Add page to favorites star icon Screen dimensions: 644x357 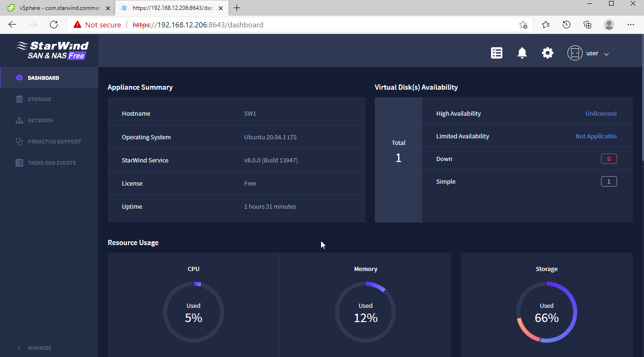point(523,25)
